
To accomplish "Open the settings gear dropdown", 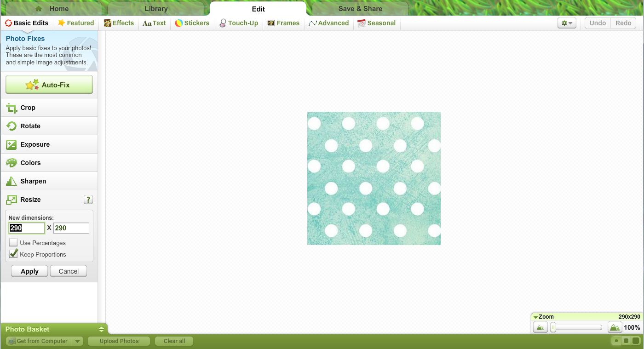I will 567,23.
